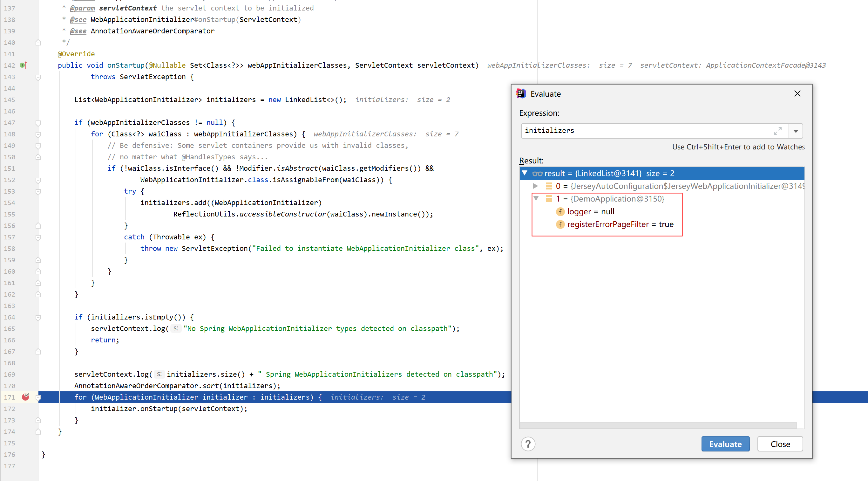The width and height of the screenshot is (868, 481).
Task: Toggle the breakpoint on line 171
Action: pyautogui.click(x=26, y=397)
